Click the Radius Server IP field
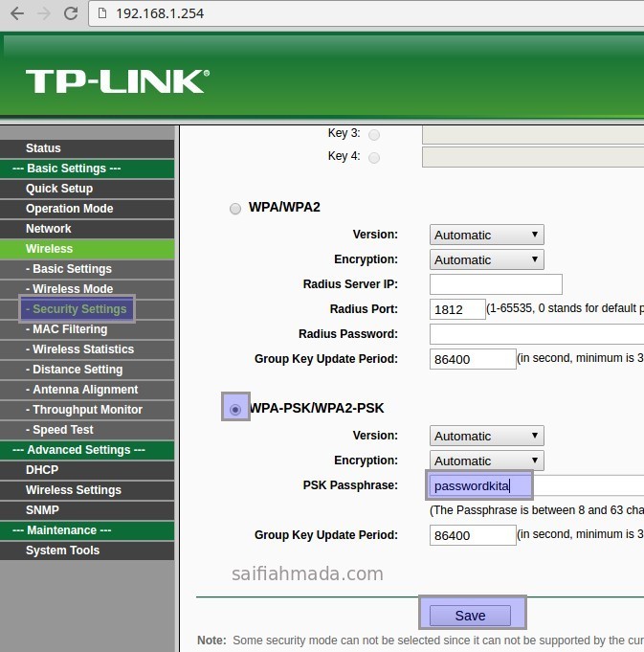644x652 pixels. [x=496, y=284]
